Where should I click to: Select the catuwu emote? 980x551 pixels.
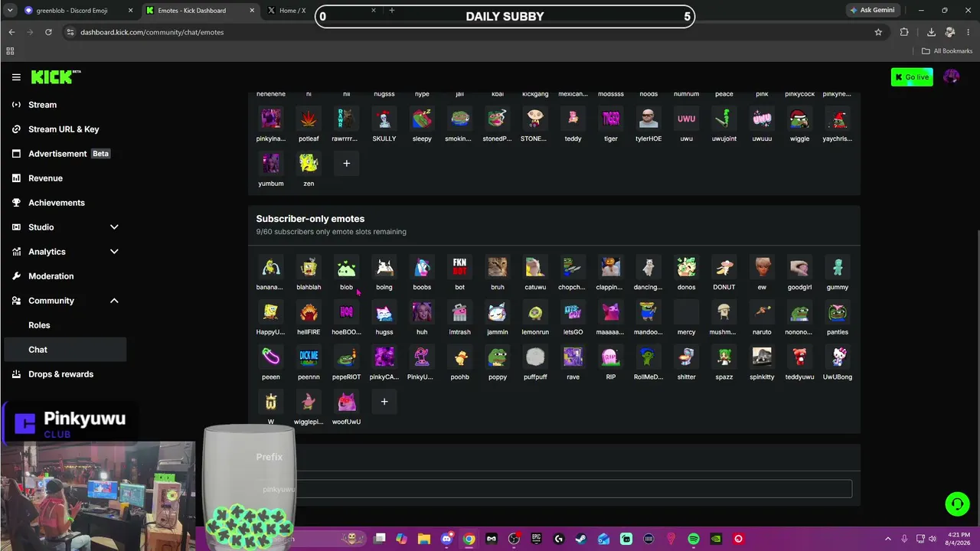click(535, 267)
